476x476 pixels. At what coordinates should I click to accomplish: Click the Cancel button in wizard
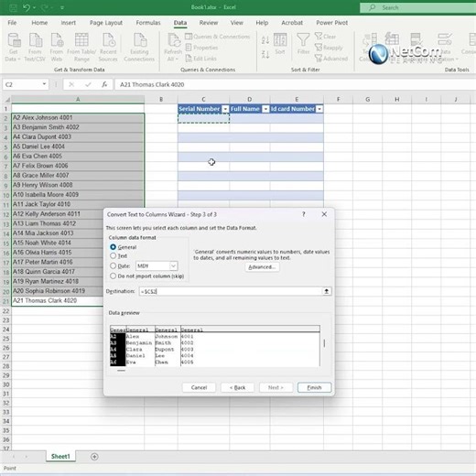coord(199,387)
